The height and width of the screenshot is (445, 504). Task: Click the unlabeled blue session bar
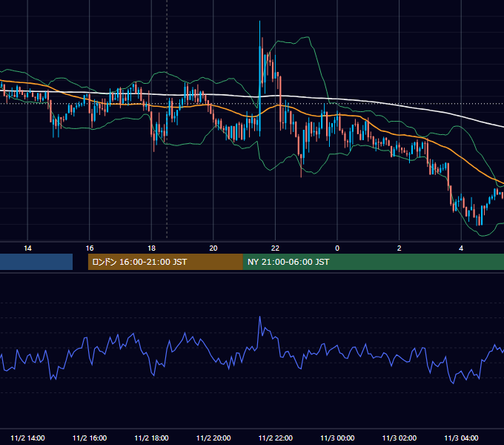pos(36,262)
